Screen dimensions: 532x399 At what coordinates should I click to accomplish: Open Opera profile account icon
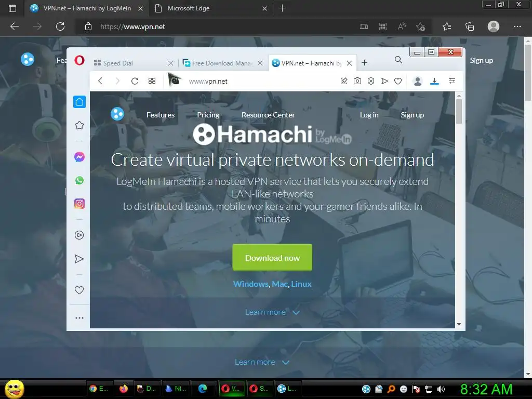tap(418, 81)
